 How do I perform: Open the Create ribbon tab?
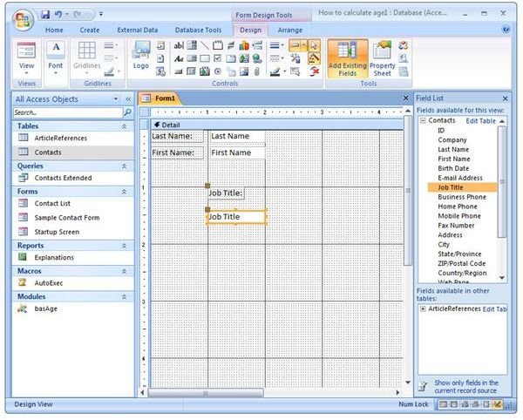pyautogui.click(x=90, y=30)
